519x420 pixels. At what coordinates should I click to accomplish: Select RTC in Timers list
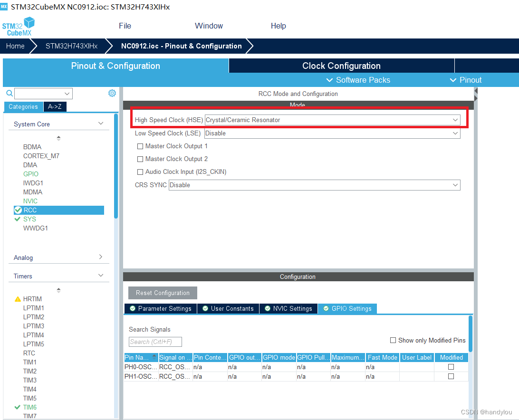click(x=29, y=353)
